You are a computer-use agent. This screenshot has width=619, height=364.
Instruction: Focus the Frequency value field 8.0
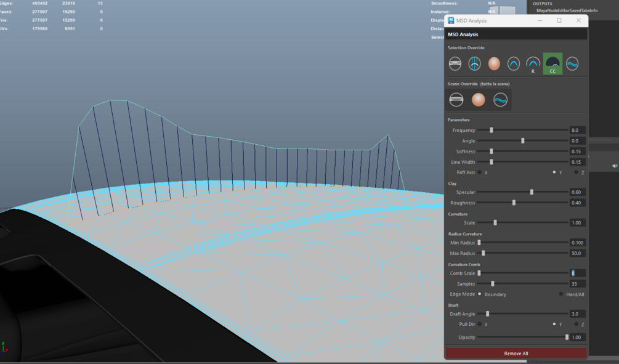tap(578, 130)
